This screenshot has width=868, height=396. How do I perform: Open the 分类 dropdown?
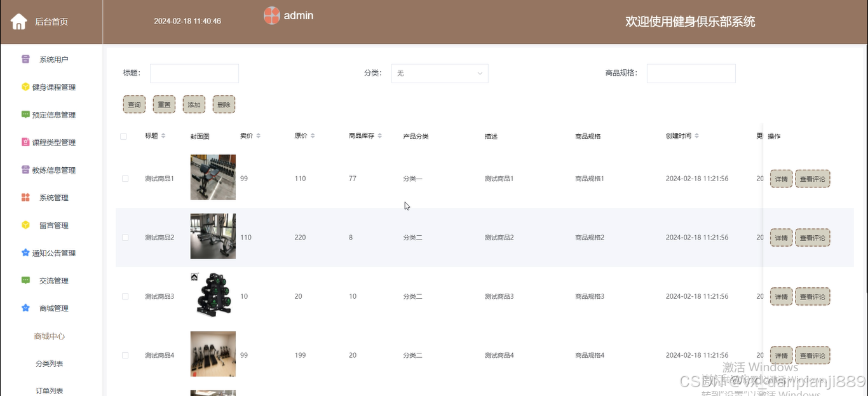pyautogui.click(x=440, y=73)
